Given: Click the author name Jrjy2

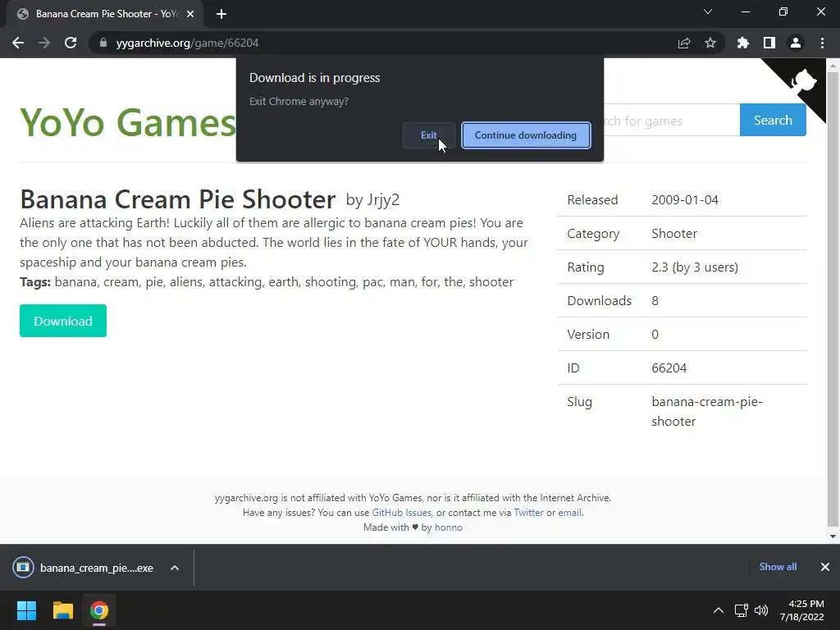Looking at the screenshot, I should pos(384,200).
